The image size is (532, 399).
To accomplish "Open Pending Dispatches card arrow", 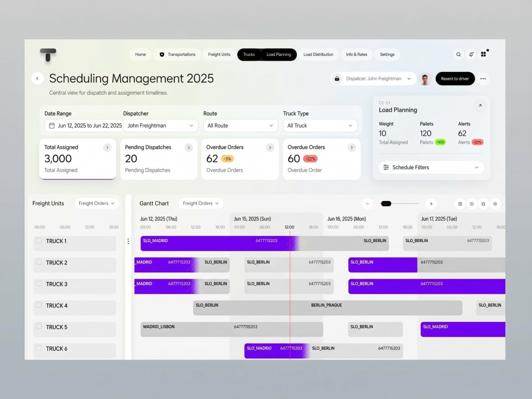I will pos(189,147).
